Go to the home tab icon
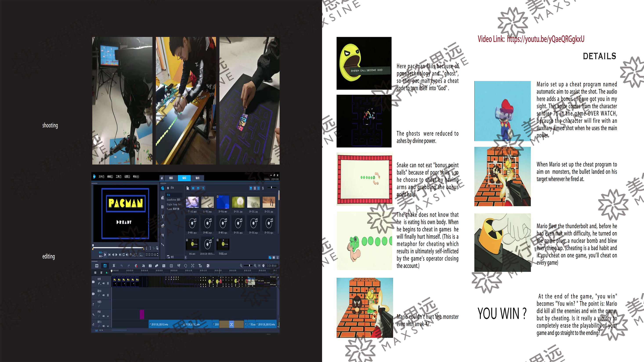 click(162, 178)
